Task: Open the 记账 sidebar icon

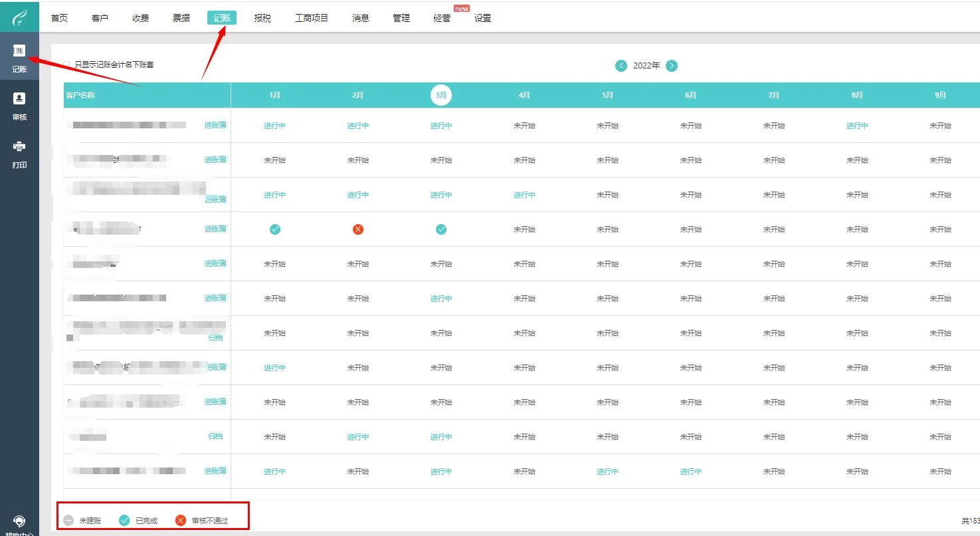Action: pos(19,51)
